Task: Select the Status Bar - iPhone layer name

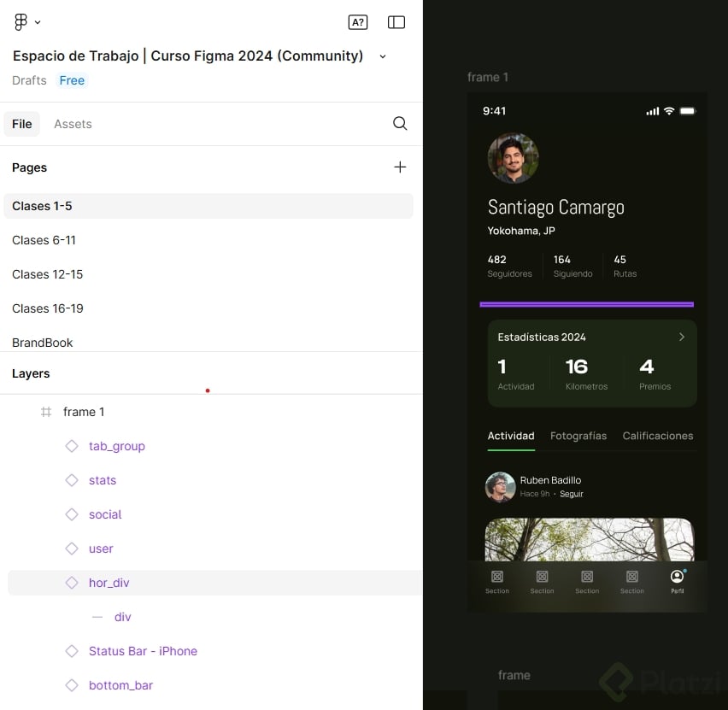Action: point(143,651)
